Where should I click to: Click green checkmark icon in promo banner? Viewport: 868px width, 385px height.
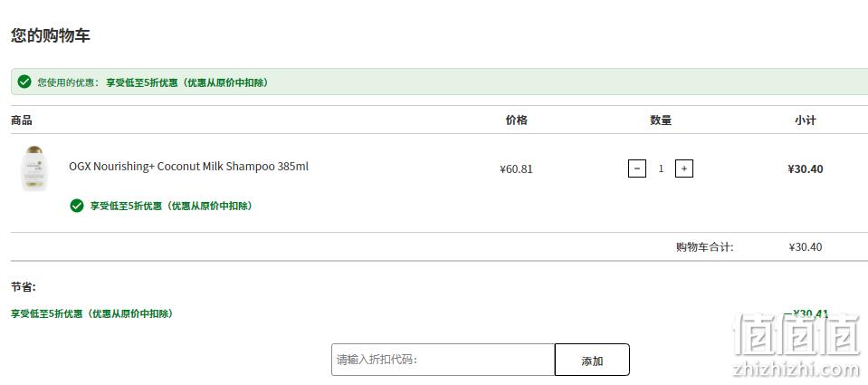point(24,82)
